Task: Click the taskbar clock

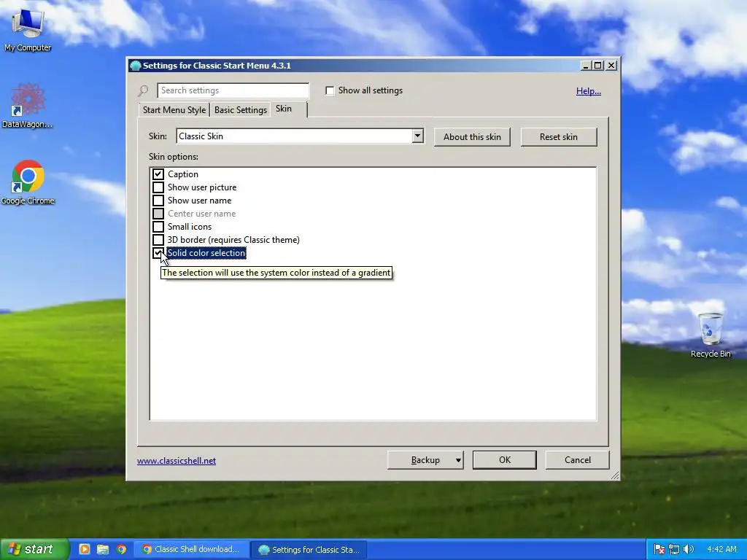Action: click(721, 549)
